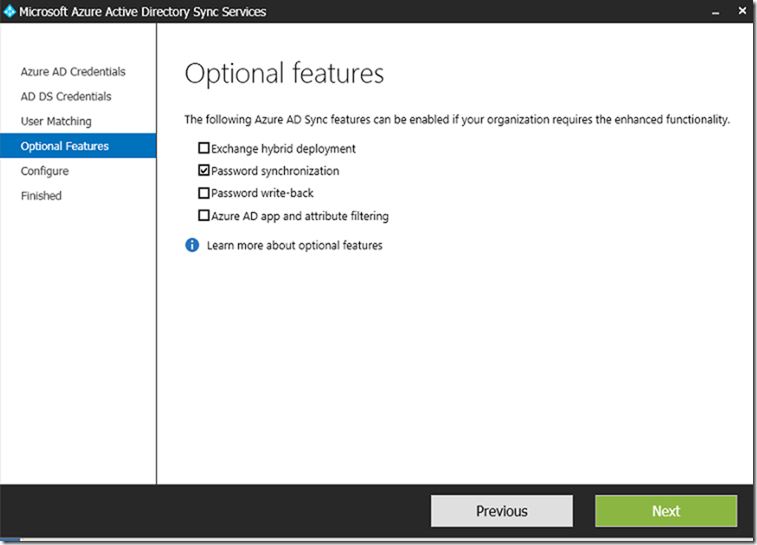
Task: Uncheck Password synchronization checkbox
Action: (x=204, y=170)
